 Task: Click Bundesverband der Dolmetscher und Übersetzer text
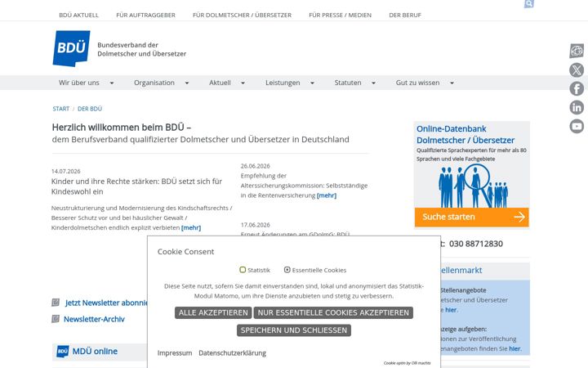coord(142,49)
